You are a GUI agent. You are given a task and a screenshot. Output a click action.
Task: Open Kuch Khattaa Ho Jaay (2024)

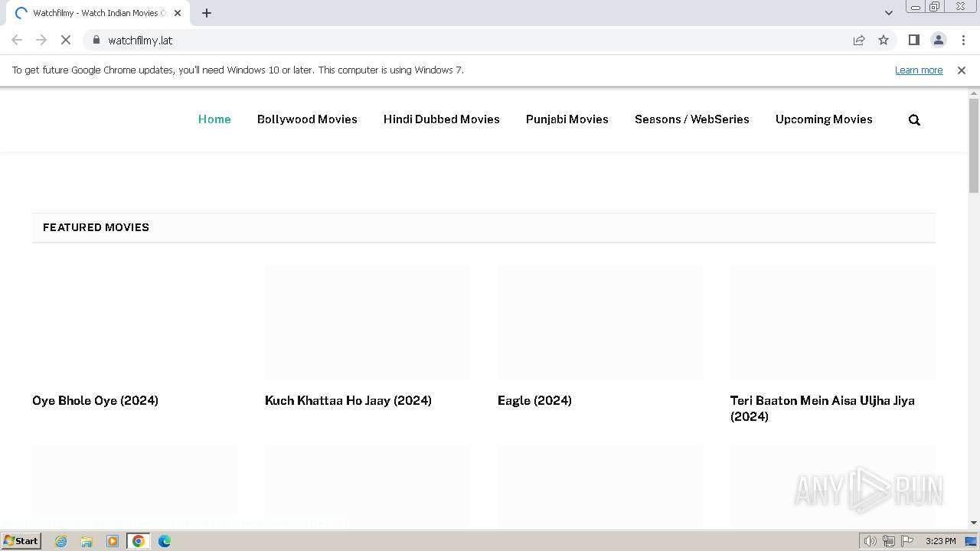pyautogui.click(x=348, y=400)
